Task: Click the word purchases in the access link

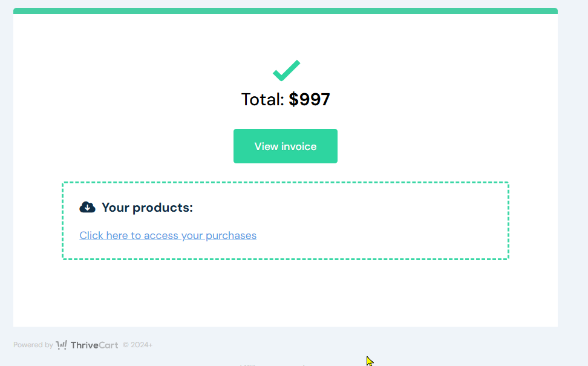Action: pyautogui.click(x=231, y=235)
